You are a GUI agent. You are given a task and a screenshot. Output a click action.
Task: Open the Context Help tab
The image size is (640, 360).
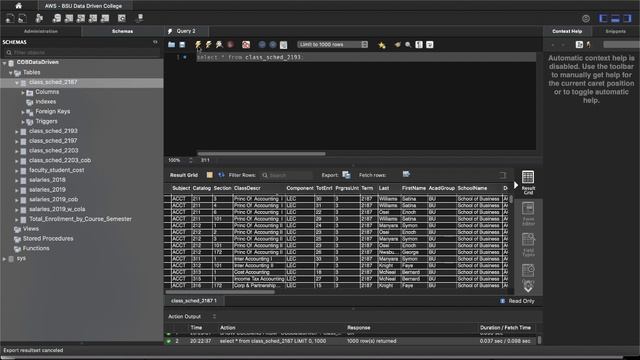[x=567, y=31]
